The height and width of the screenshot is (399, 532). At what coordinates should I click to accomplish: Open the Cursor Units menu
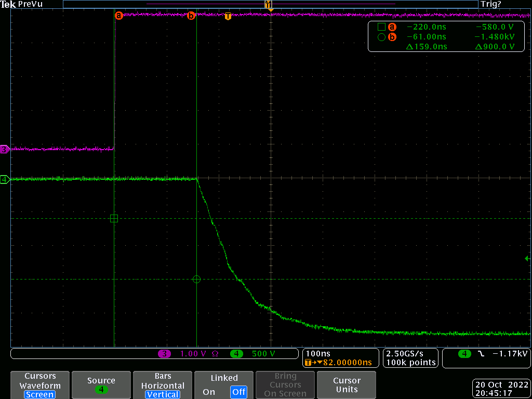pyautogui.click(x=347, y=385)
